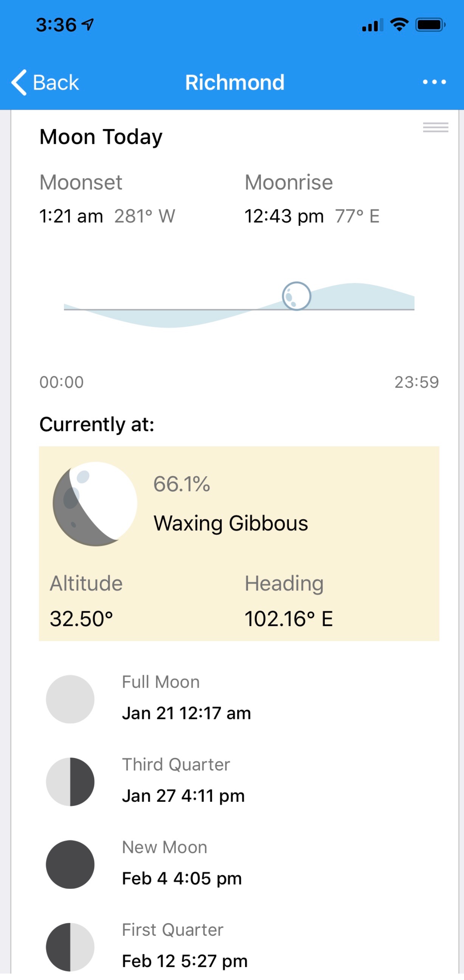
Task: Tap the Back button
Action: (45, 82)
